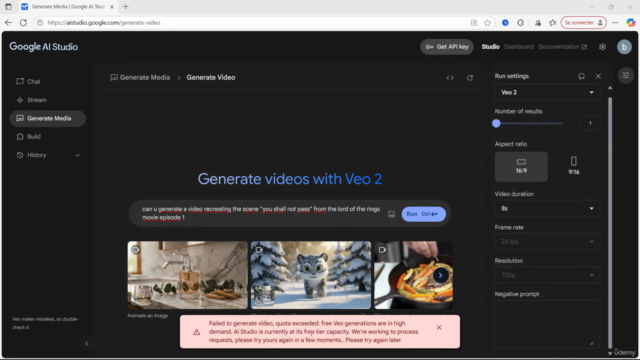This screenshot has width=640, height=360.
Task: Toggle run settings panel icon at far right
Action: click(x=625, y=75)
